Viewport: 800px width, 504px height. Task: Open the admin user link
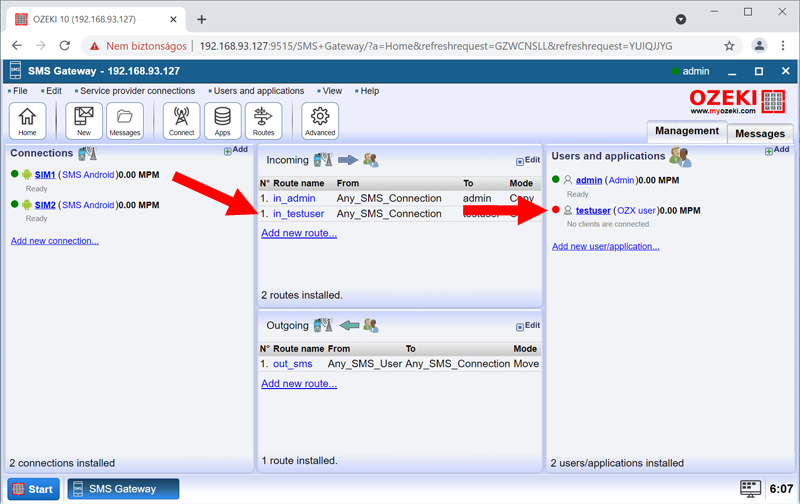point(589,180)
